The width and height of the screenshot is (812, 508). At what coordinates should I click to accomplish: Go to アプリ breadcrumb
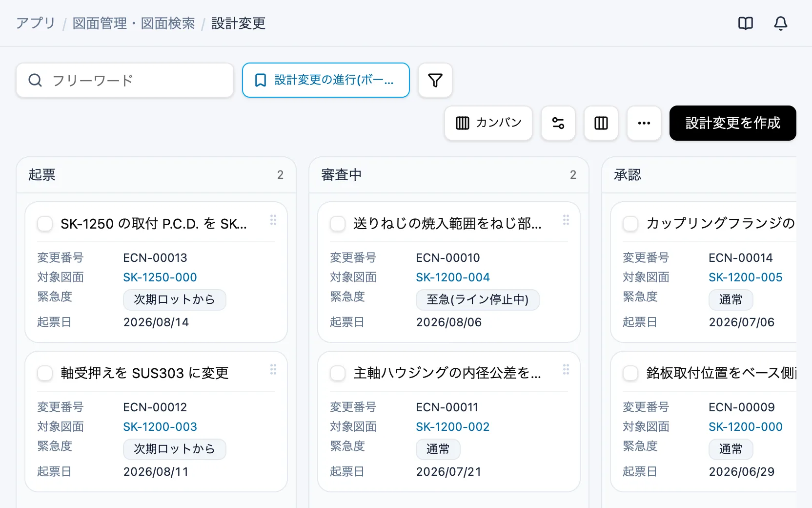(36, 23)
